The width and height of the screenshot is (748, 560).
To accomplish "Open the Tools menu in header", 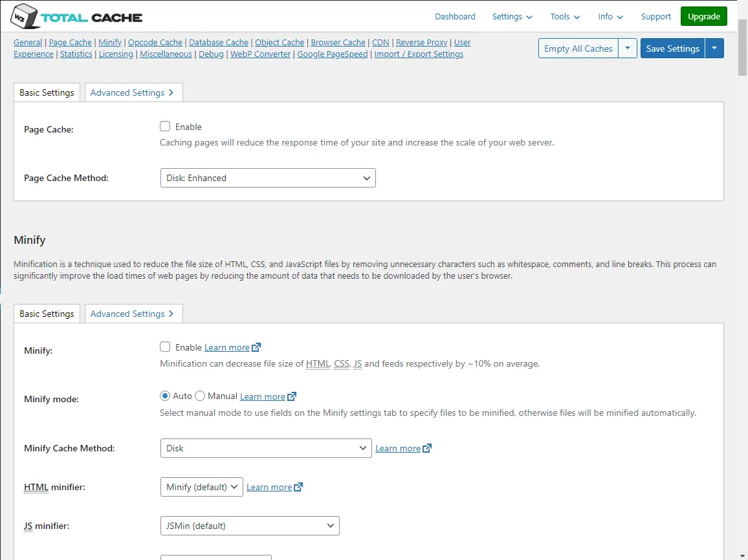I will (566, 17).
